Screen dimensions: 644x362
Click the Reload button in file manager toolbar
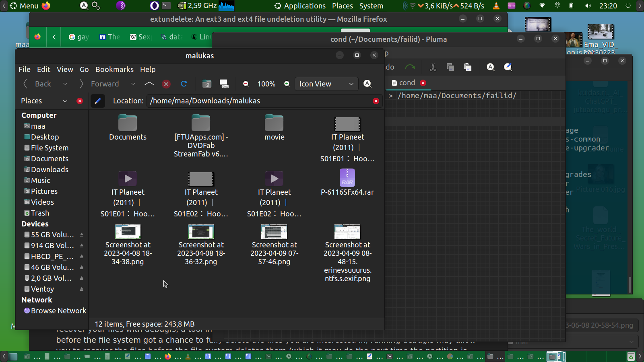click(184, 84)
